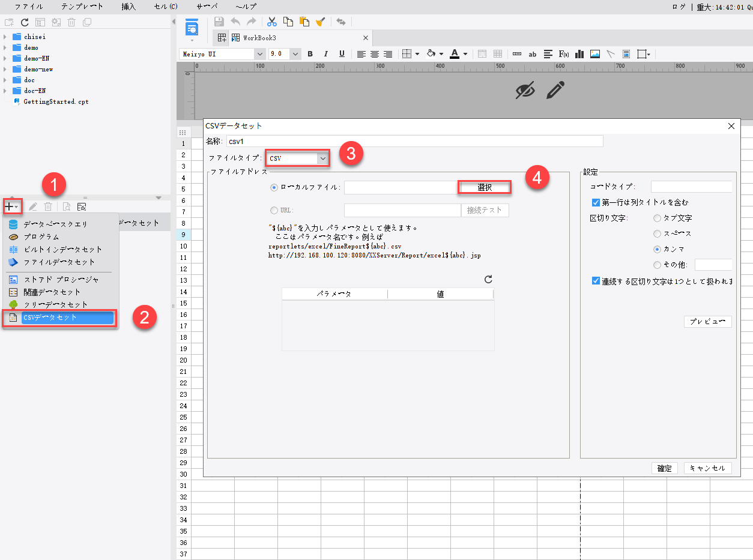This screenshot has width=753, height=560.
Task: Click the paste icon in the toolbar
Action: coord(304,22)
